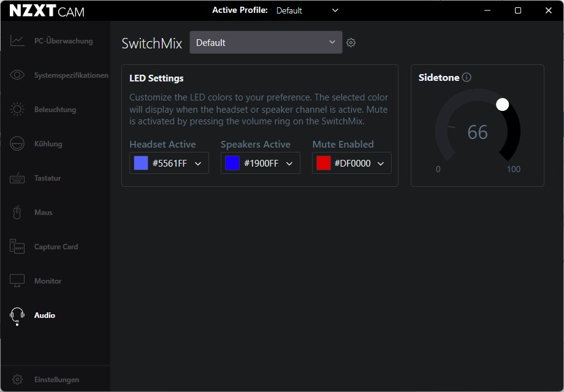This screenshot has height=392, width=564.
Task: Open SwitchMix profile gear settings
Action: coord(351,42)
